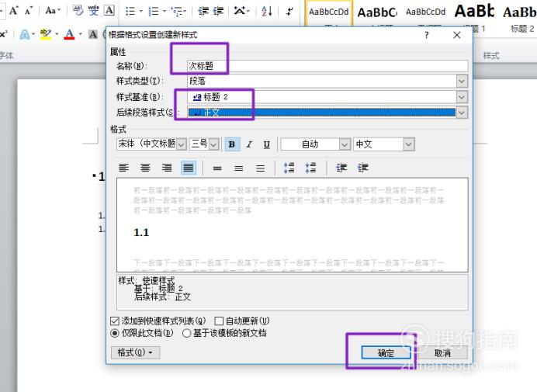The height and width of the screenshot is (392, 537).
Task: Select align right in dialog
Action: pos(167,168)
